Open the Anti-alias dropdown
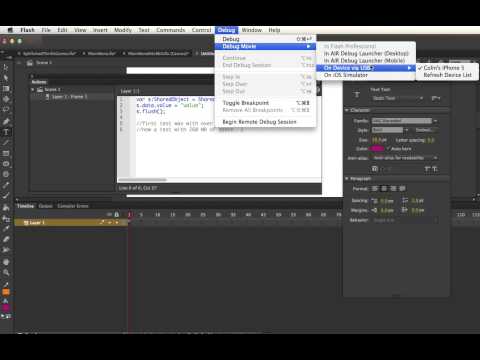480x360 pixels. (x=405, y=158)
